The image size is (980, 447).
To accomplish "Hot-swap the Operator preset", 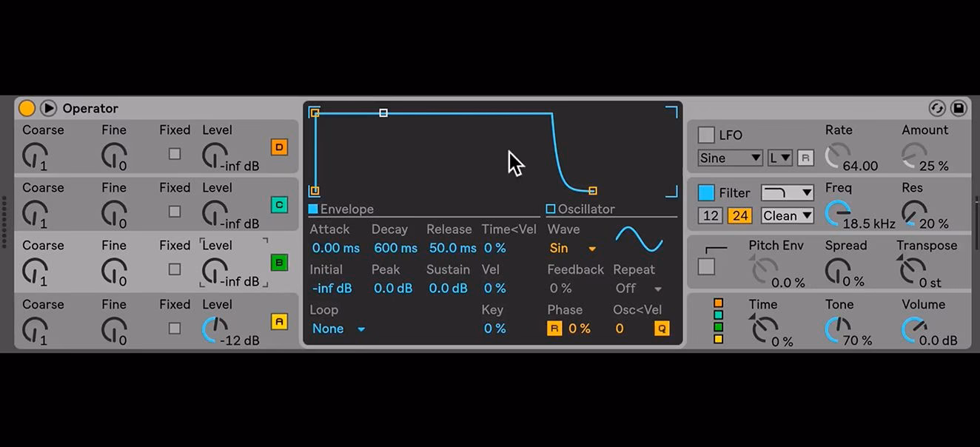I will (937, 108).
